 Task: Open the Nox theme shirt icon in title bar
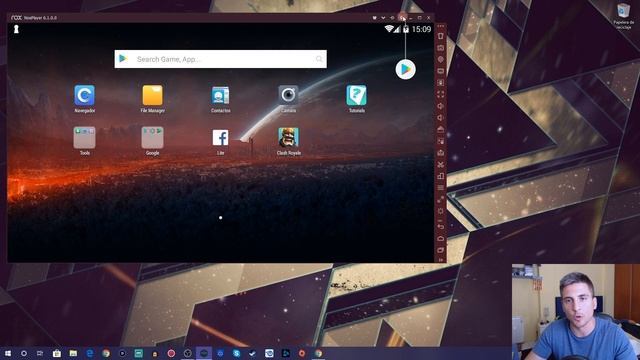click(374, 18)
